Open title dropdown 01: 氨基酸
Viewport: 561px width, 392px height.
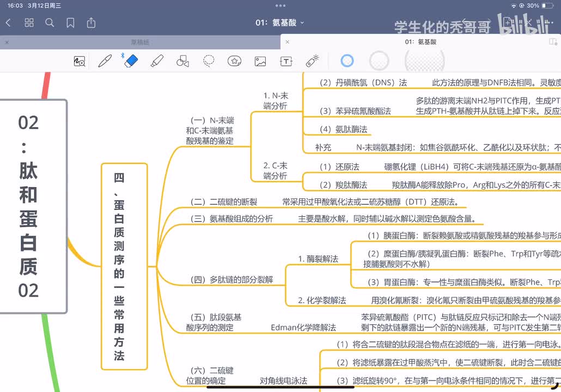click(x=280, y=22)
